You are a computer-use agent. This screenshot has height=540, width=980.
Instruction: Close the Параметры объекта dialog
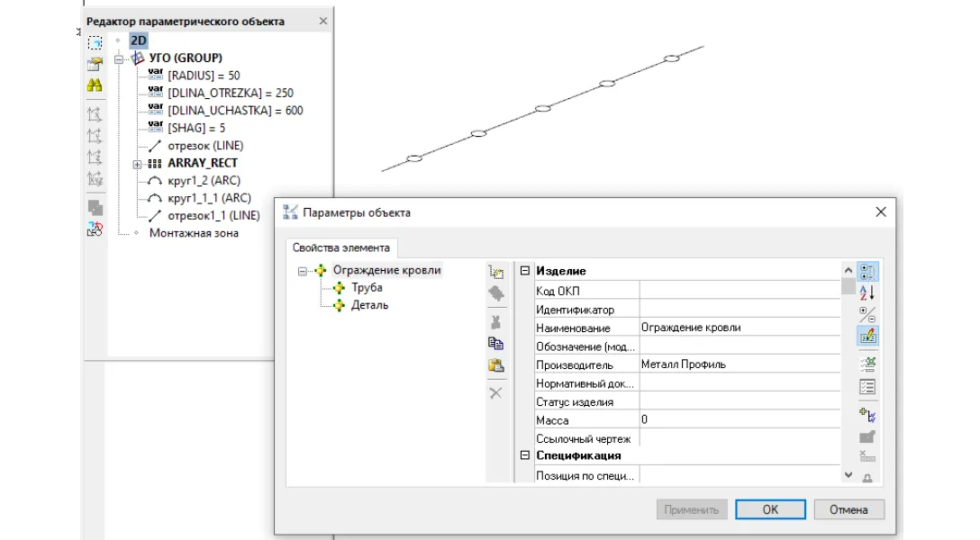coord(881,212)
